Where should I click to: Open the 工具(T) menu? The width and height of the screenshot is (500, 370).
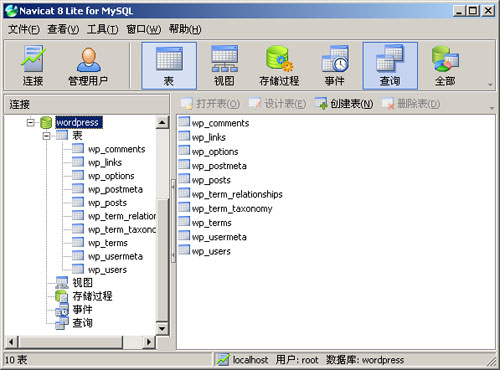(102, 29)
